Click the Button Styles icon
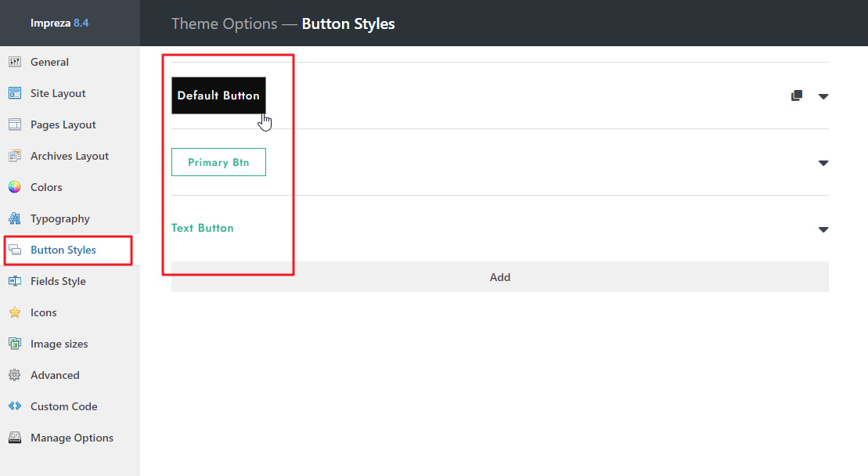 pyautogui.click(x=15, y=250)
